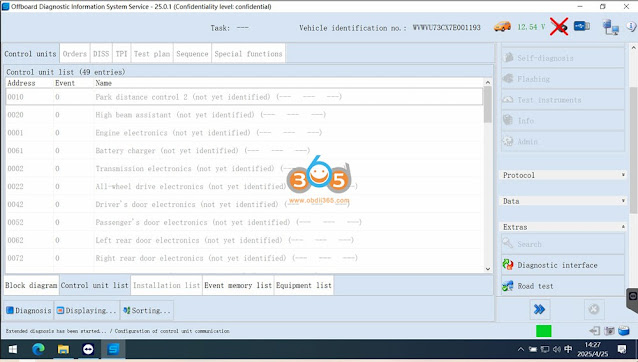Screen dimensions: 638x362
Task: Open the Event memory list tab
Action: click(x=238, y=285)
